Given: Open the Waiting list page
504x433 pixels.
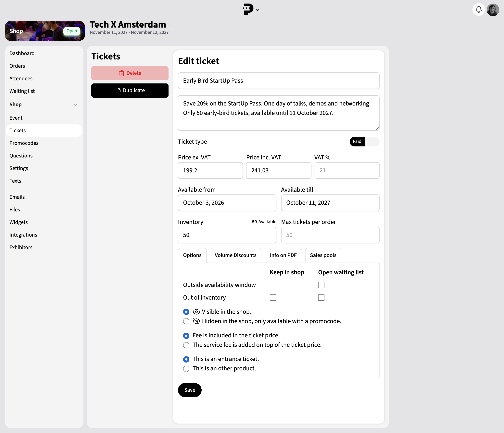Looking at the screenshot, I should point(44,91).
